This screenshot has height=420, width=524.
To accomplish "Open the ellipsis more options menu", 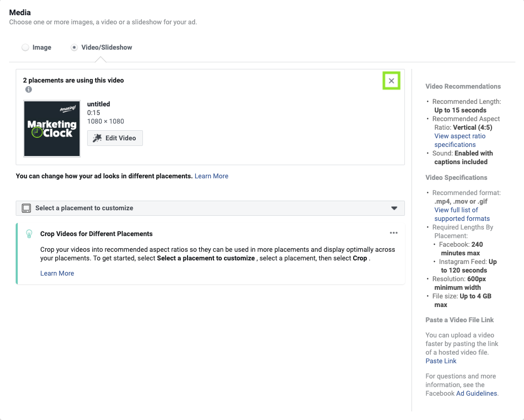I will tap(394, 233).
